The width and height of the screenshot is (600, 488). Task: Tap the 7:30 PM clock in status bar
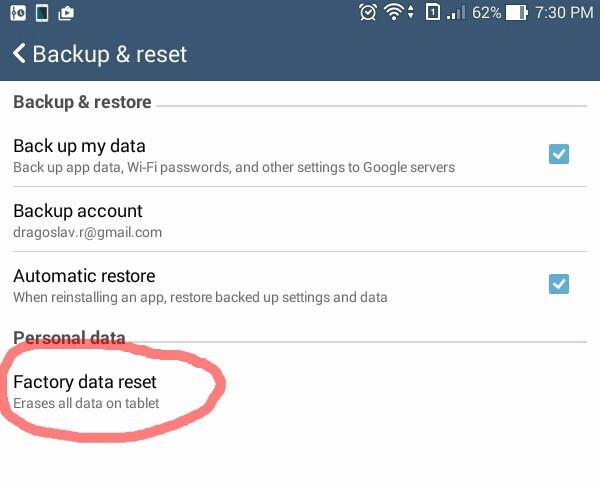point(564,13)
